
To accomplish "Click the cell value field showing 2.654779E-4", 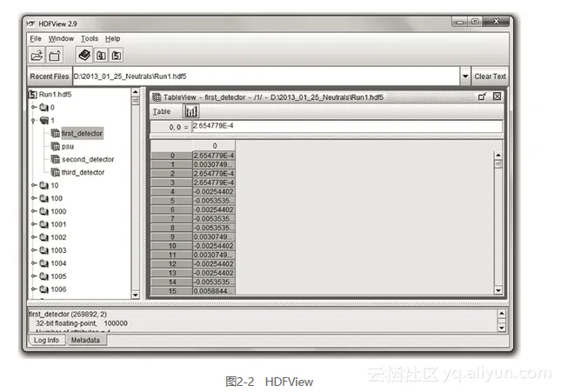I will pyautogui.click(x=347, y=126).
